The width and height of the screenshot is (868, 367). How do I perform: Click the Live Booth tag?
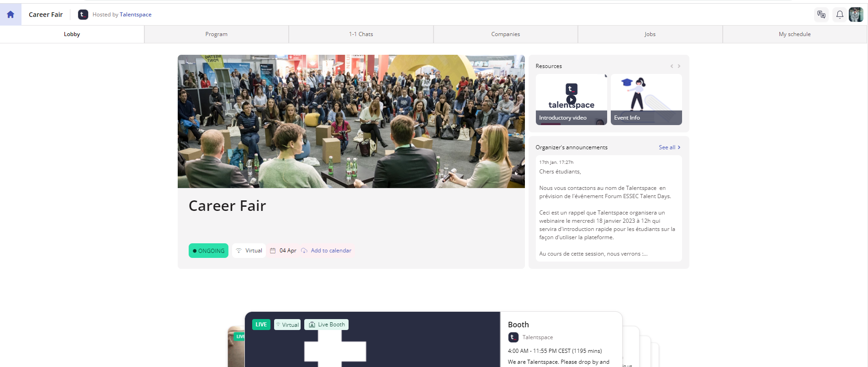pyautogui.click(x=327, y=325)
